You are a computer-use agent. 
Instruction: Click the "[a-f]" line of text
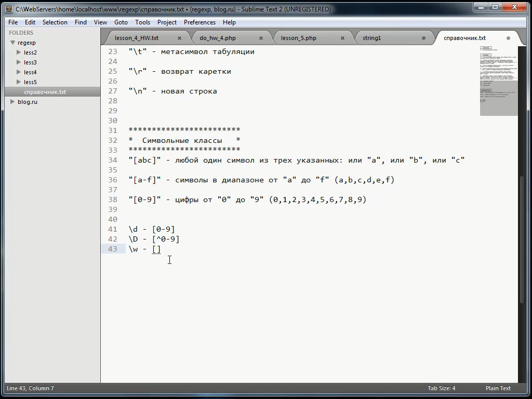[262, 180]
